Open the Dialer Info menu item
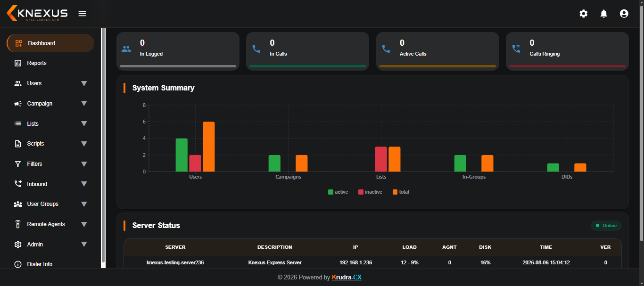The image size is (644, 286). point(50,264)
